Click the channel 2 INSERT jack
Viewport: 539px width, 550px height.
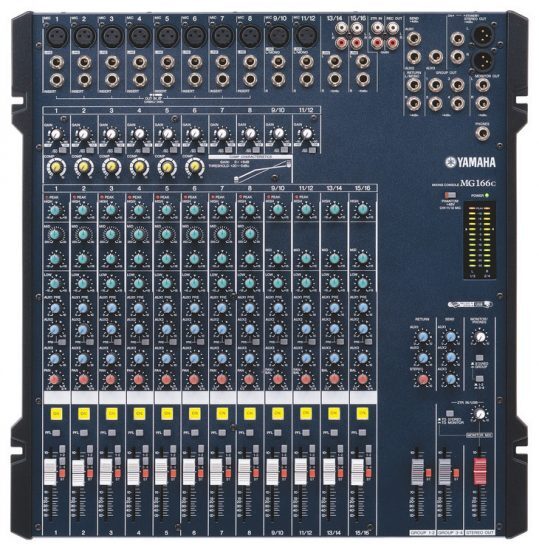click(x=84, y=80)
